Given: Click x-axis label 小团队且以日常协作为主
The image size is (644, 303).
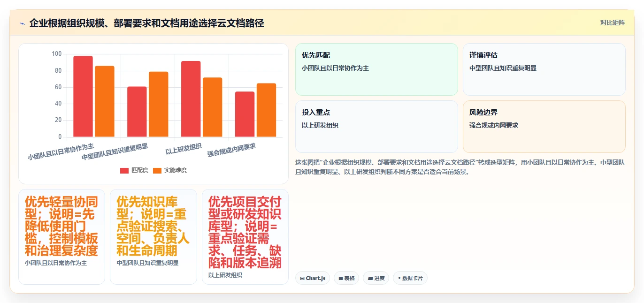Looking at the screenshot, I should coord(61,152).
